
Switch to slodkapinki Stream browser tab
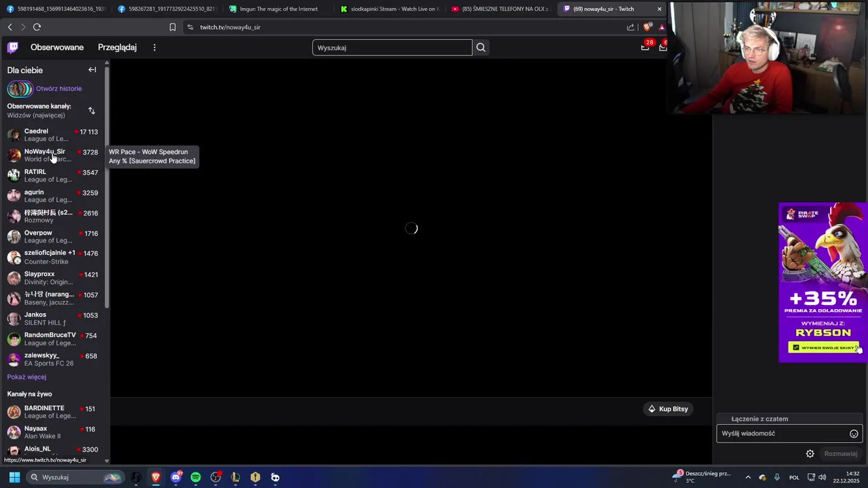[x=389, y=9]
